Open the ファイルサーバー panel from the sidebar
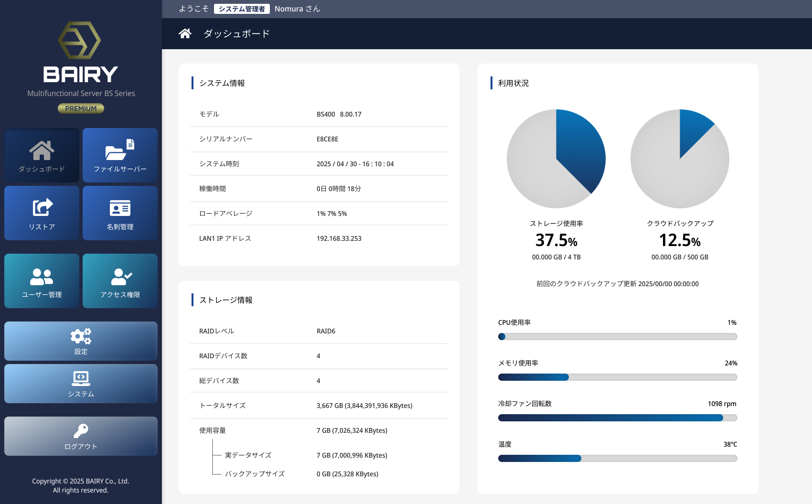 [x=119, y=155]
